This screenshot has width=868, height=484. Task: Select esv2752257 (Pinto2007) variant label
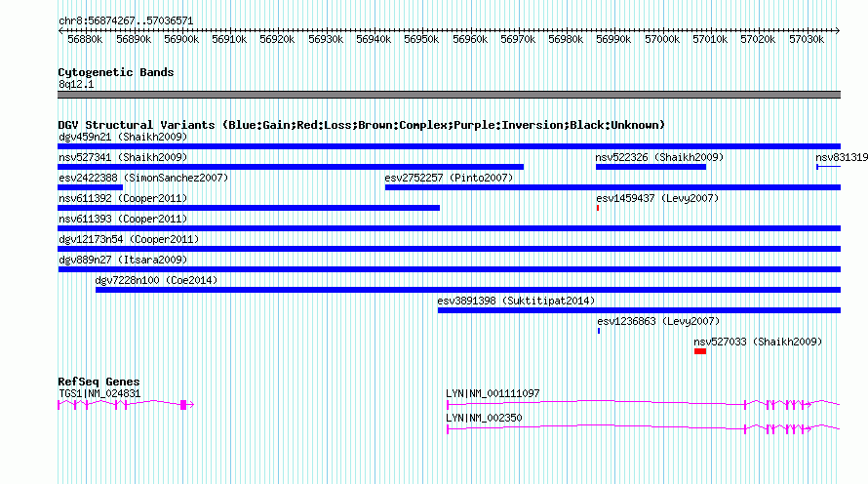(x=449, y=178)
